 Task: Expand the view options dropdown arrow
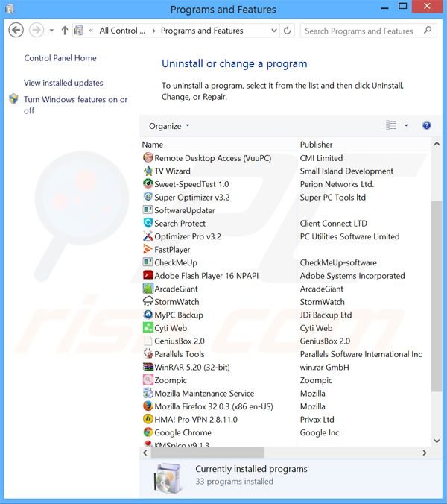406,125
